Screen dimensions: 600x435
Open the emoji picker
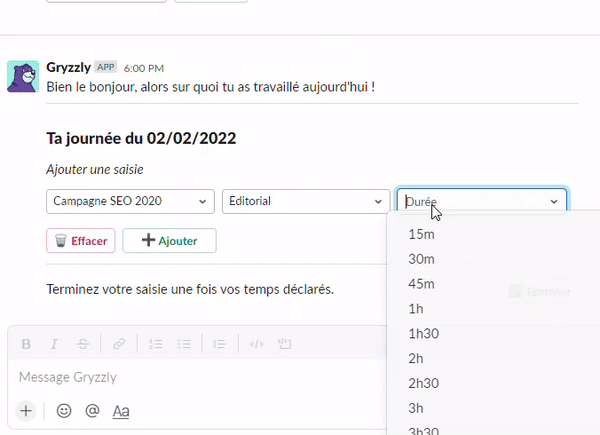click(64, 411)
